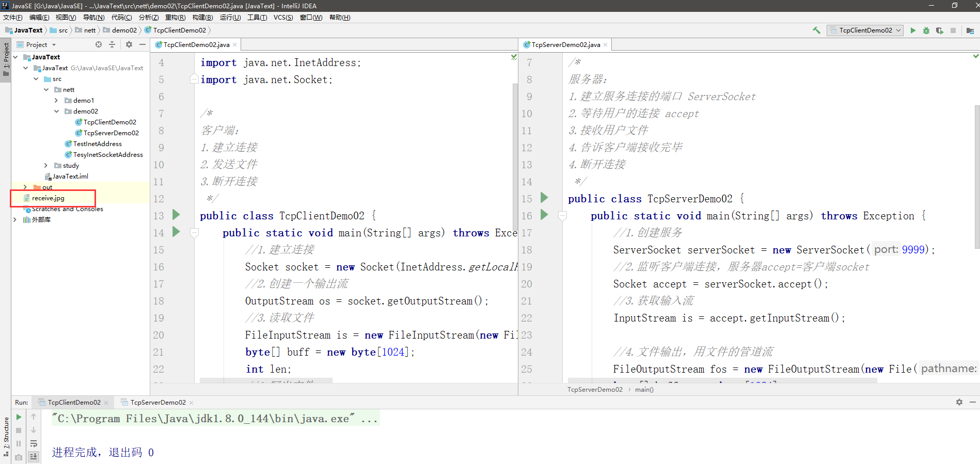980x464 pixels.
Task: Click the inspection checkmark in the client editor
Action: click(x=514, y=56)
